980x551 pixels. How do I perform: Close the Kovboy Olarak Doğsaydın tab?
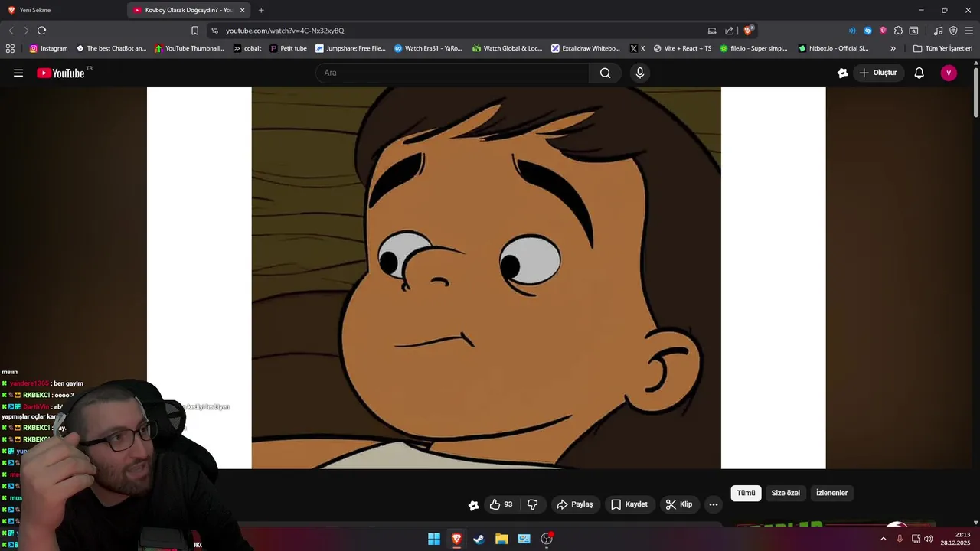pyautogui.click(x=243, y=10)
